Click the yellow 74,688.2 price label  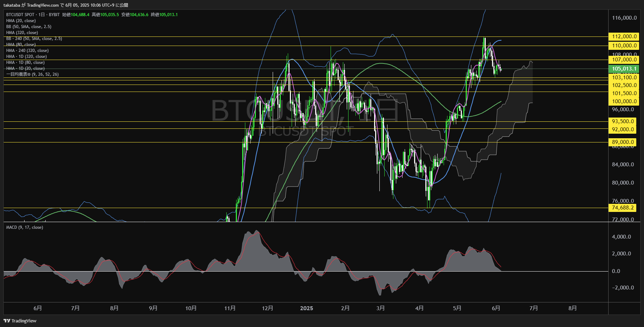(x=623, y=208)
